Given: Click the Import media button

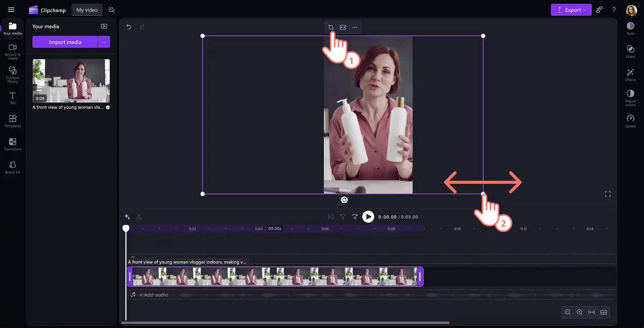Looking at the screenshot, I should 65,42.
